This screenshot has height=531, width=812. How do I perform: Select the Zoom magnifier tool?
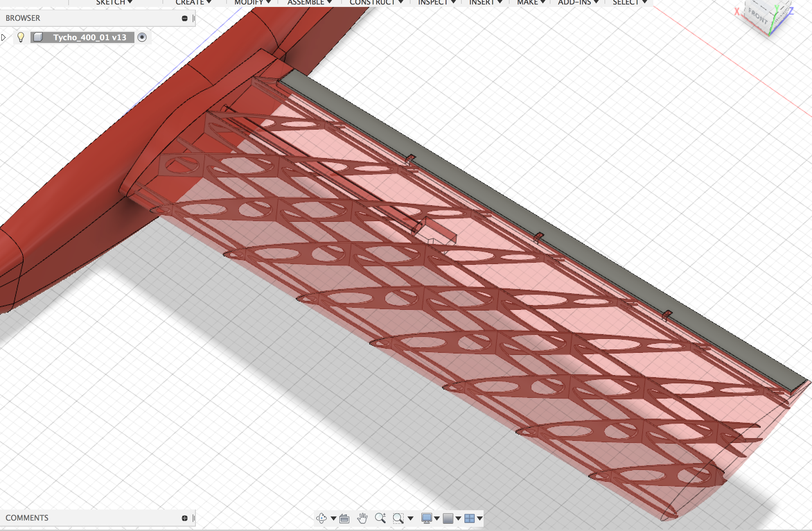point(380,518)
